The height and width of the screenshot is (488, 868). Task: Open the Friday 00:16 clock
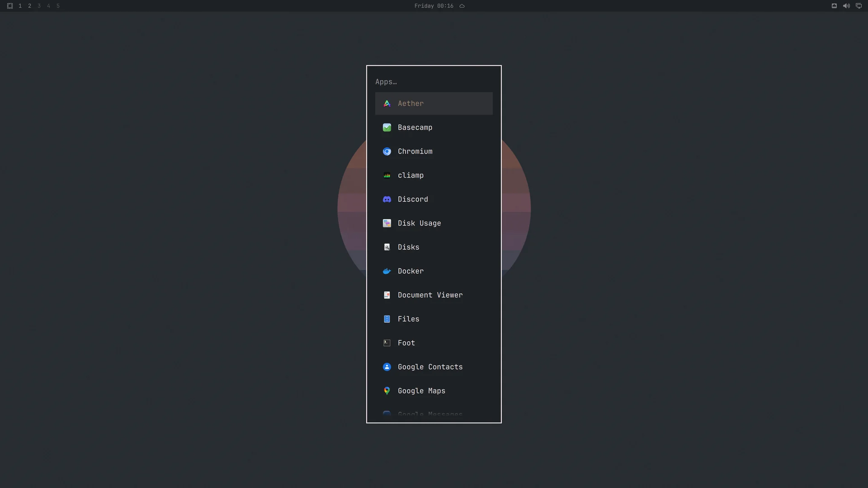(434, 6)
